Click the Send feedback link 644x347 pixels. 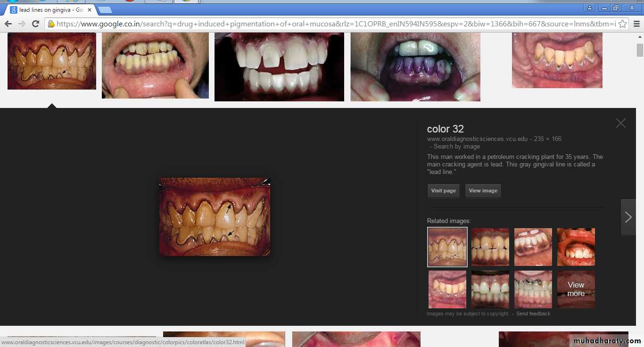[x=533, y=314]
